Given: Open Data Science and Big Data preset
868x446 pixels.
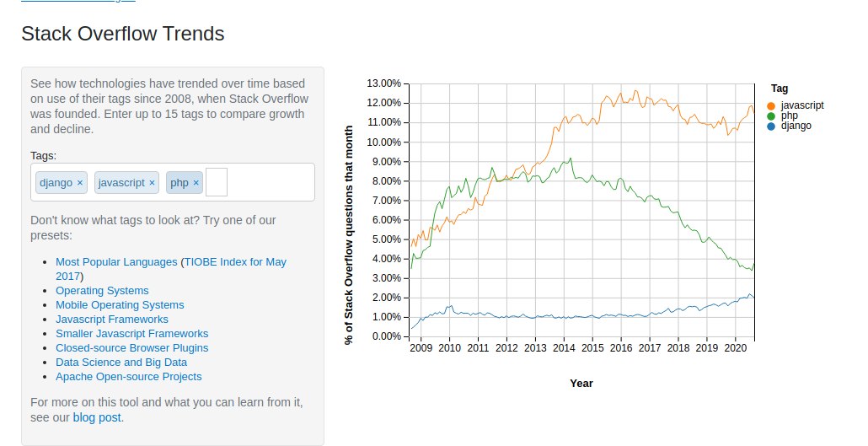Looking at the screenshot, I should click(x=121, y=363).
